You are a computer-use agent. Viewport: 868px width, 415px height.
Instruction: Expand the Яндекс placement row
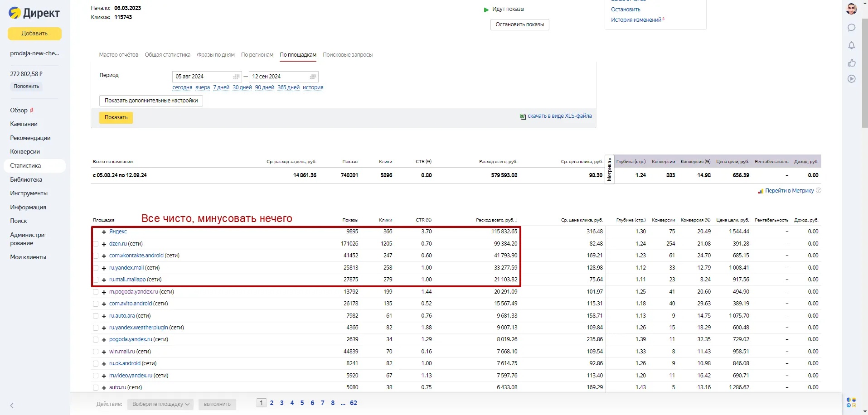pos(104,232)
